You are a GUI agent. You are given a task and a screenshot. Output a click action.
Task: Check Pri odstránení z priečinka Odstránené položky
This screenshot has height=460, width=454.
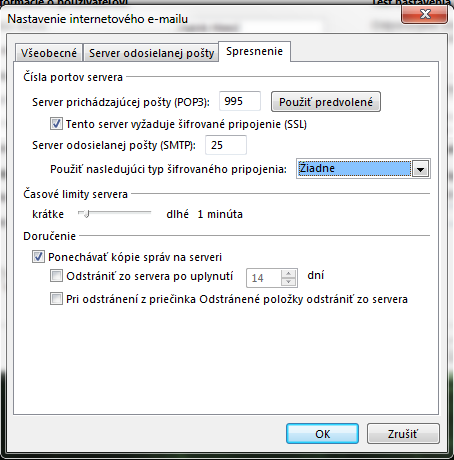56,299
